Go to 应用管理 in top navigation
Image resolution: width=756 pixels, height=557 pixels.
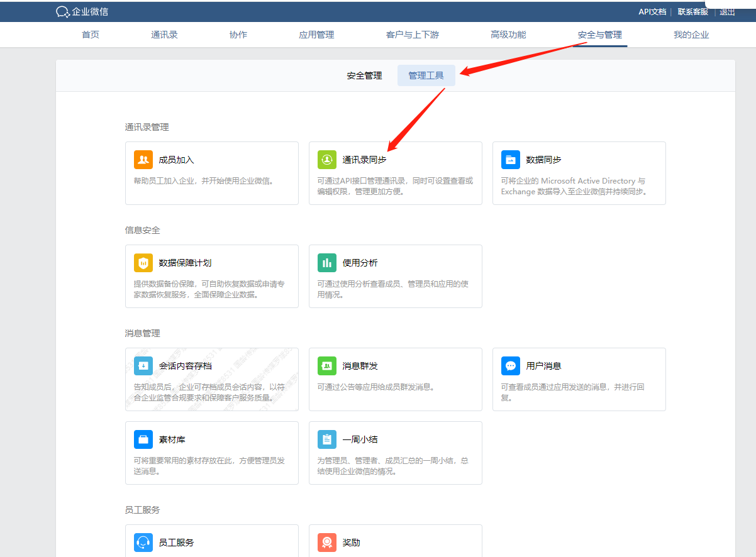pos(316,35)
